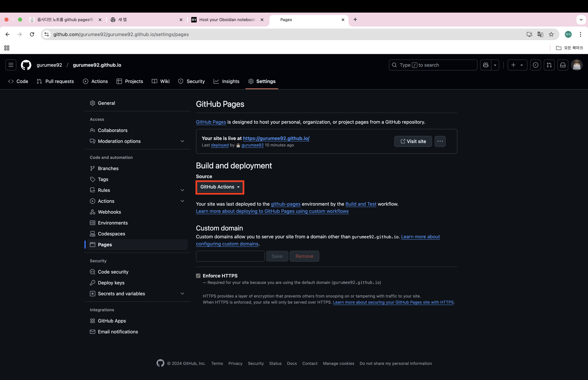588x380 pixels.
Task: Expand Moderation options in sidebar
Action: tap(182, 141)
